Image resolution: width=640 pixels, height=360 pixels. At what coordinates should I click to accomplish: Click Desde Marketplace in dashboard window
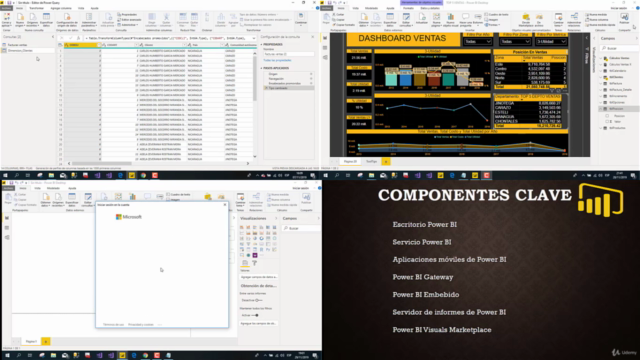click(x=526, y=20)
